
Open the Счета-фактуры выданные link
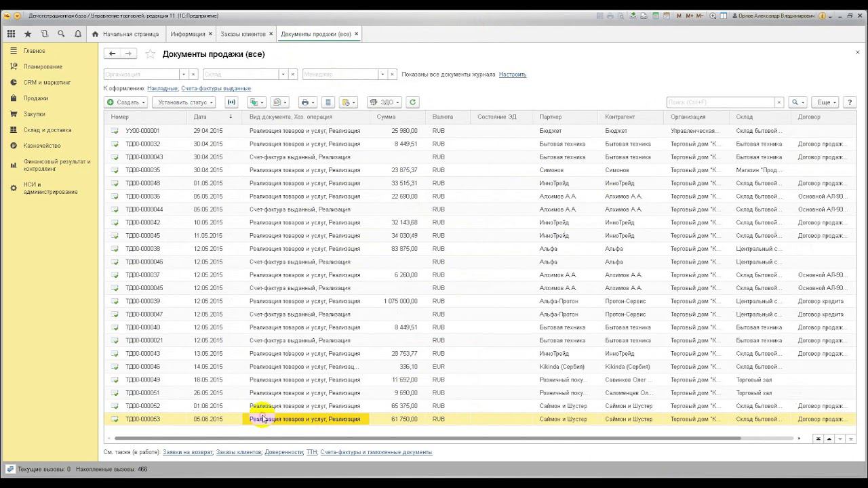coord(216,89)
